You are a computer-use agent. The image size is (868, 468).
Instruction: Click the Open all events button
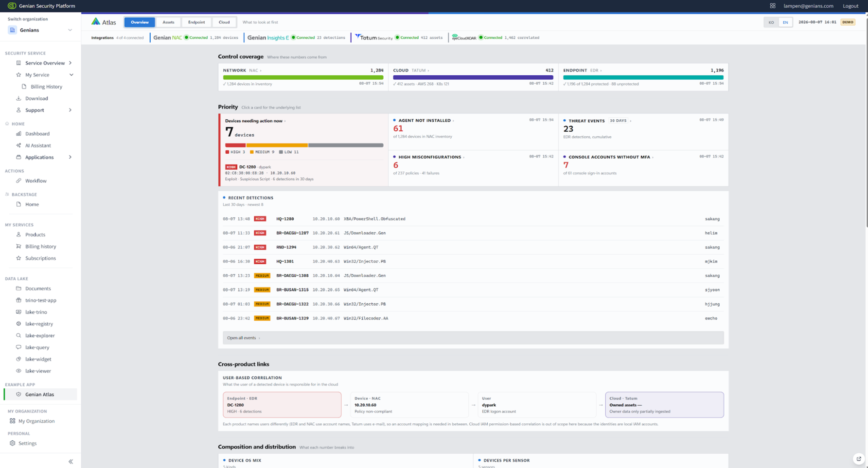click(x=473, y=338)
